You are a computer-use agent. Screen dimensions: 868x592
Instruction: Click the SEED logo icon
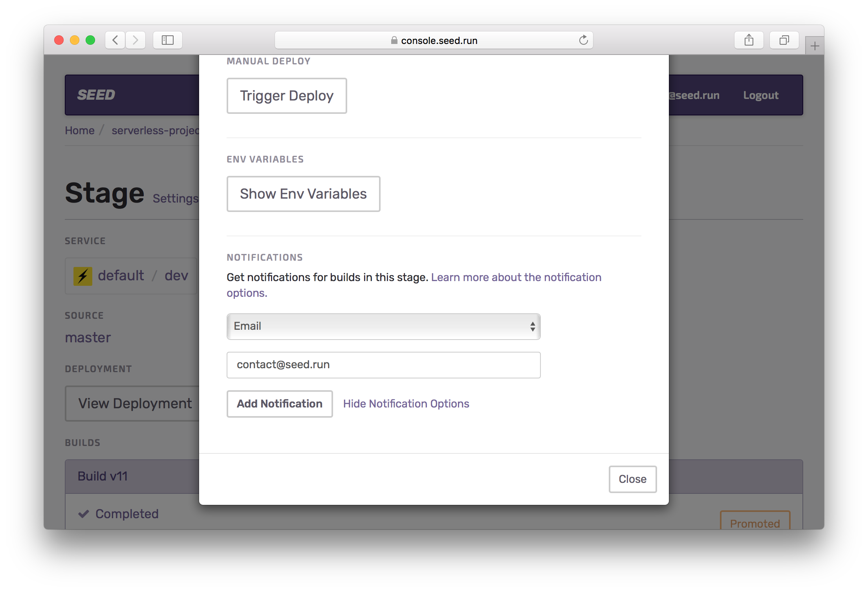click(97, 94)
